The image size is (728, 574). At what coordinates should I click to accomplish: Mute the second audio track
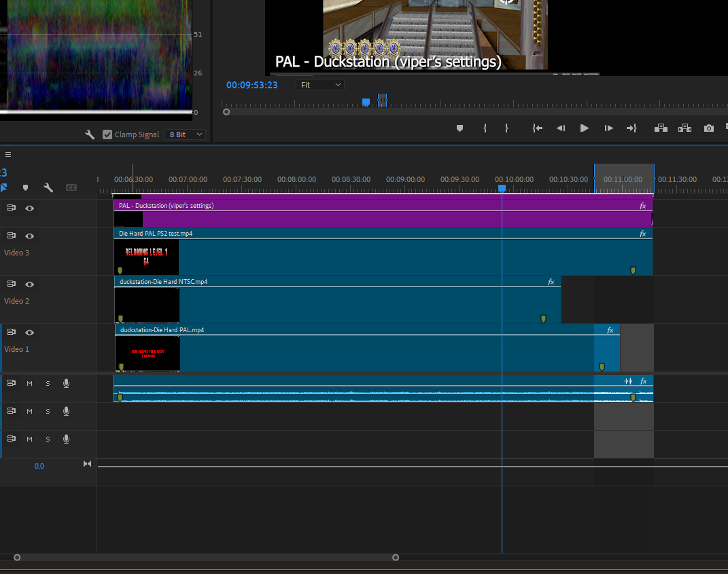coord(30,412)
